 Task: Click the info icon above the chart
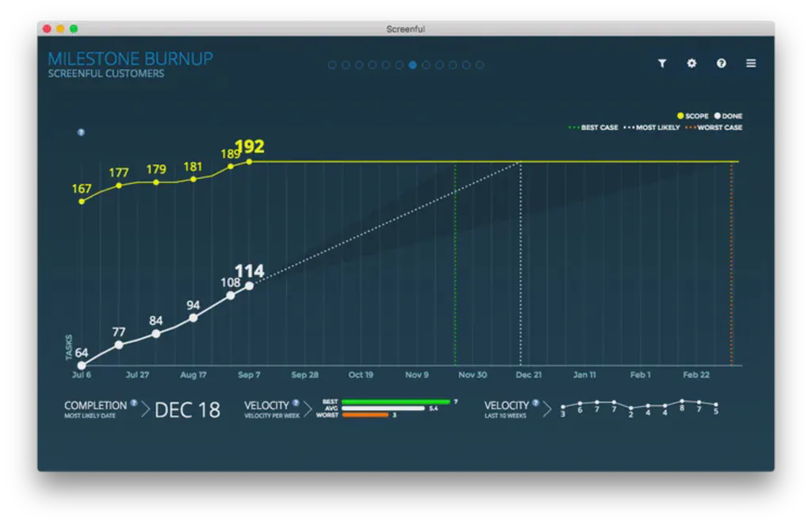pos(80,132)
